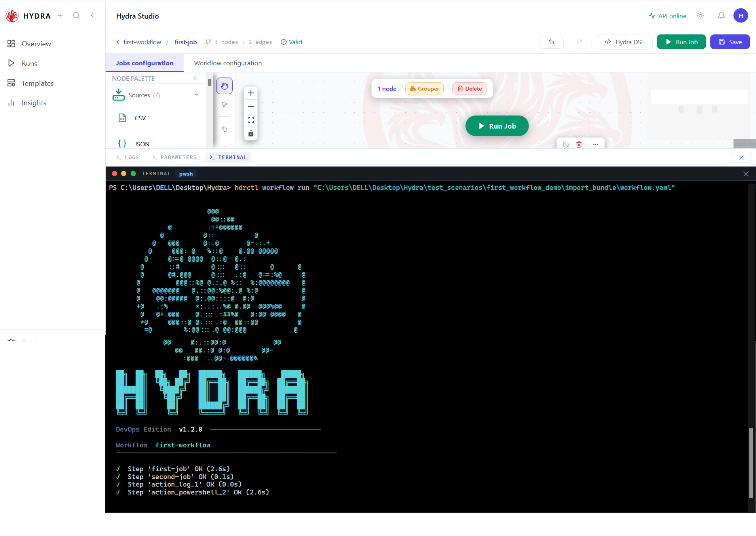This screenshot has width=756, height=536.
Task: Click the canvas minimap
Action: click(699, 106)
